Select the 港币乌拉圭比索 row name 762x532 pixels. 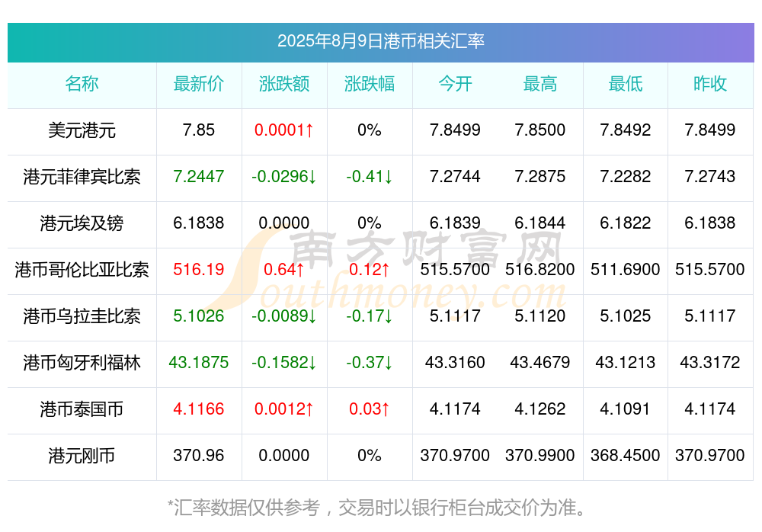(x=82, y=316)
